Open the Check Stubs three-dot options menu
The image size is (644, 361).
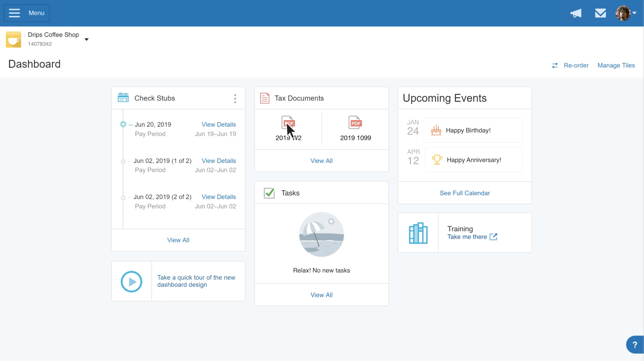(235, 98)
